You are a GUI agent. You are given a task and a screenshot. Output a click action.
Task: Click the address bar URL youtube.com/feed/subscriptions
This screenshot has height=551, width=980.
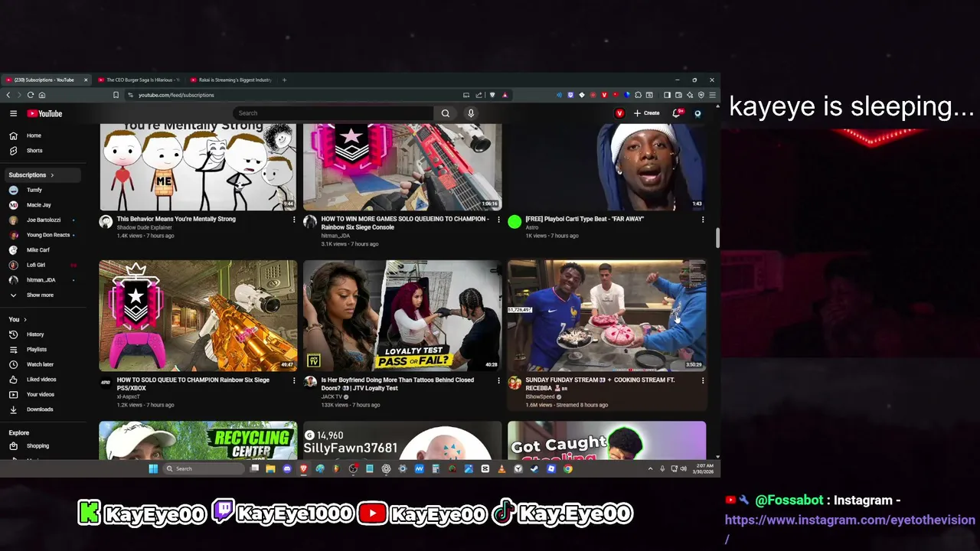(176, 95)
